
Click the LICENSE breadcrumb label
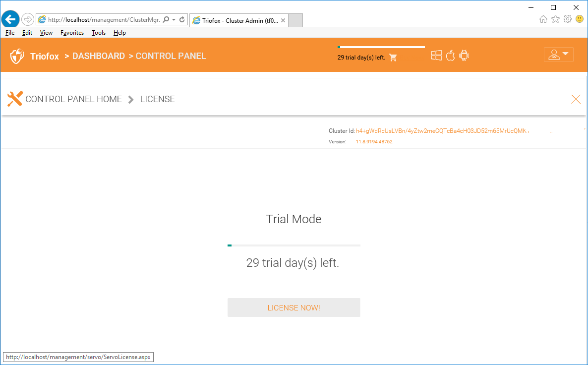[158, 99]
